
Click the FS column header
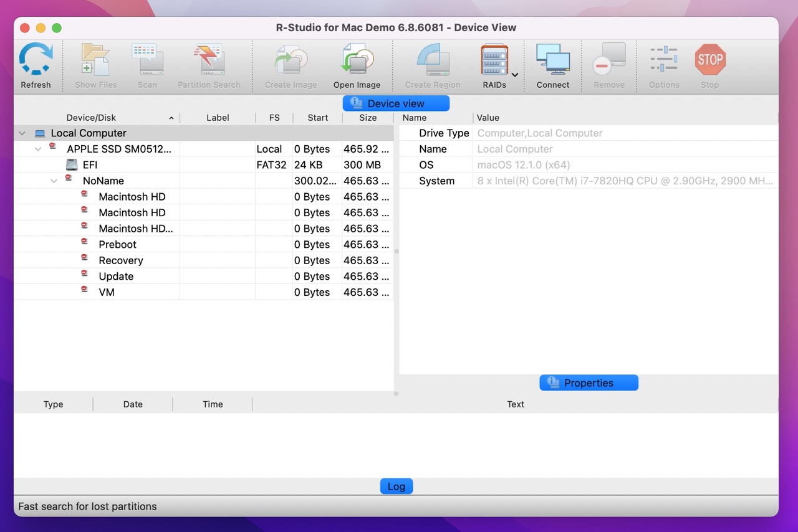[x=274, y=118]
